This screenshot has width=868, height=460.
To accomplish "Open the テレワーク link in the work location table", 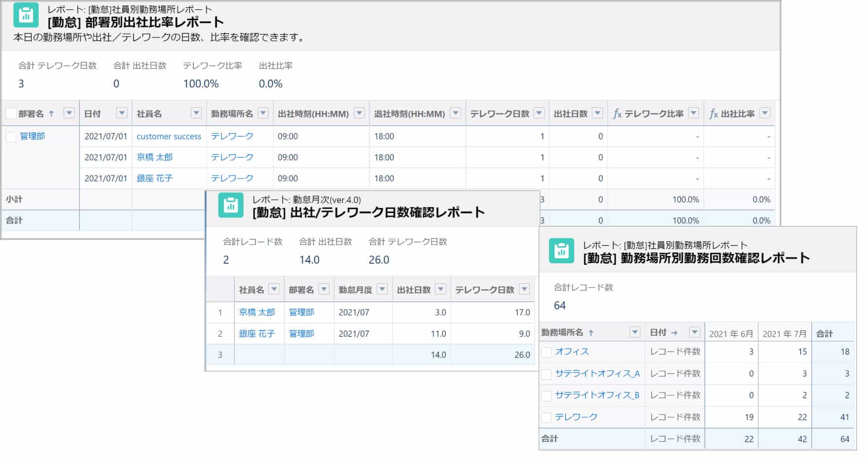I will 576,417.
